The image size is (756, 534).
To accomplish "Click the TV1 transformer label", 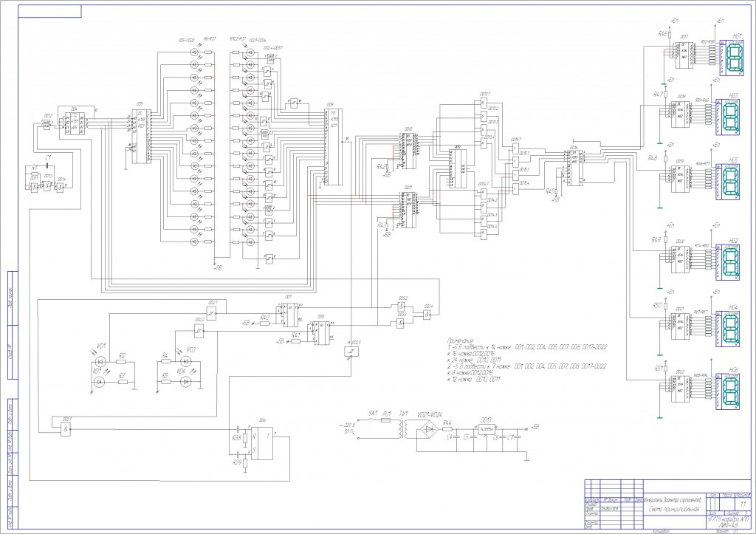I will click(403, 414).
